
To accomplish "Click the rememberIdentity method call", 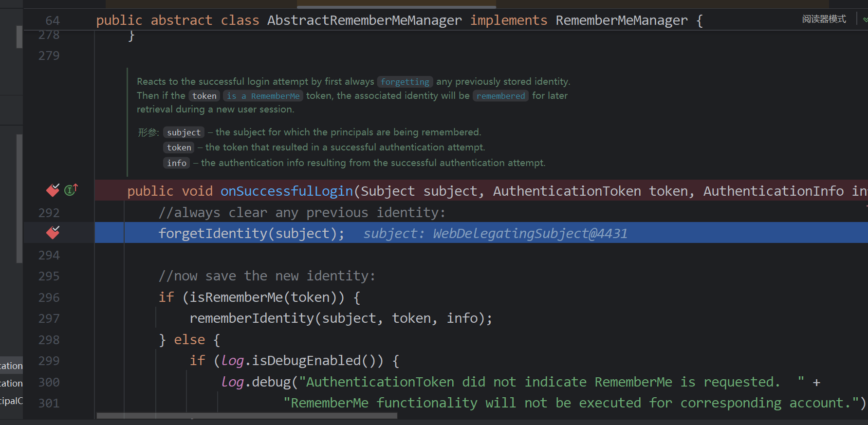I will click(x=252, y=318).
